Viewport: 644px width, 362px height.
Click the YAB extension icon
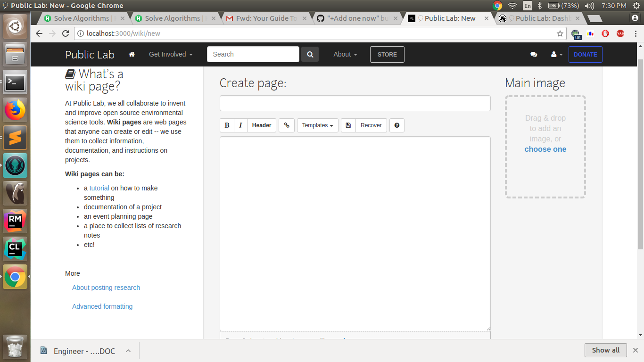coord(620,33)
